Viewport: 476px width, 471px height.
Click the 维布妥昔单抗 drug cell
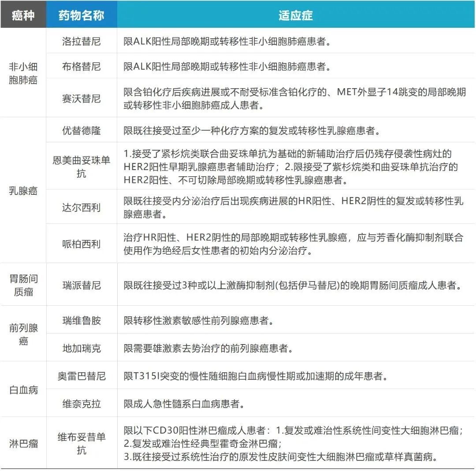82,443
